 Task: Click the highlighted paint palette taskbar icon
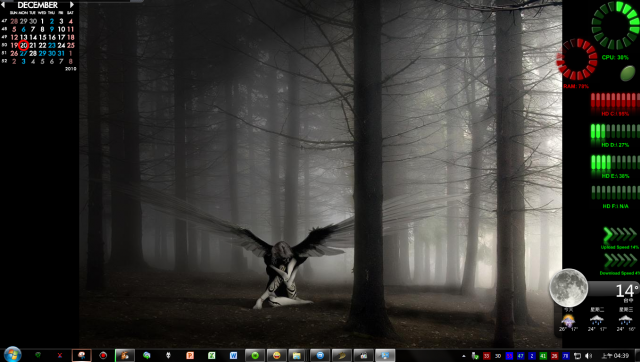point(81,355)
